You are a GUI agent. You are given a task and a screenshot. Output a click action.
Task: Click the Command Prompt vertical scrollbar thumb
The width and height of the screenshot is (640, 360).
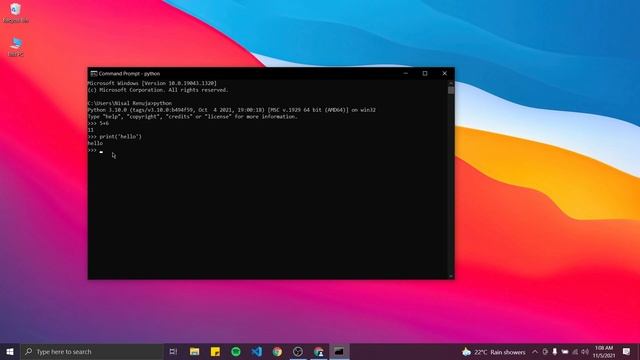[x=451, y=90]
